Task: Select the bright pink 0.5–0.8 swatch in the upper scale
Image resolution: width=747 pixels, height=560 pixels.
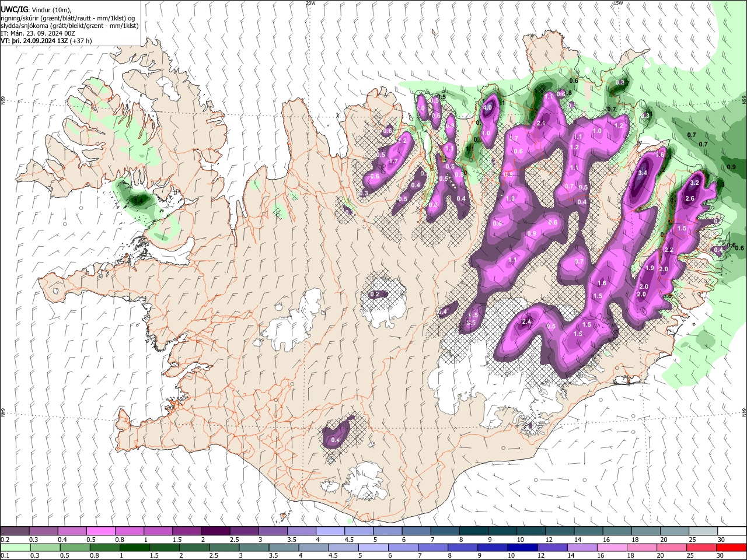Action: tap(100, 531)
